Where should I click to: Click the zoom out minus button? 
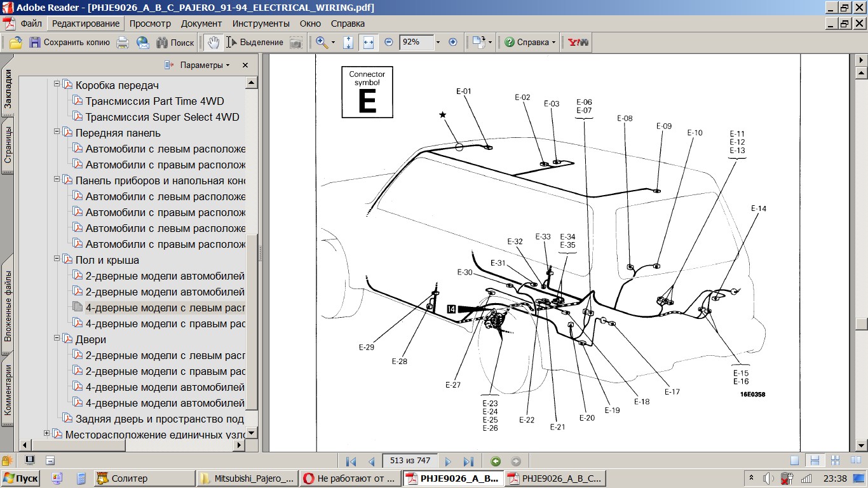[389, 42]
